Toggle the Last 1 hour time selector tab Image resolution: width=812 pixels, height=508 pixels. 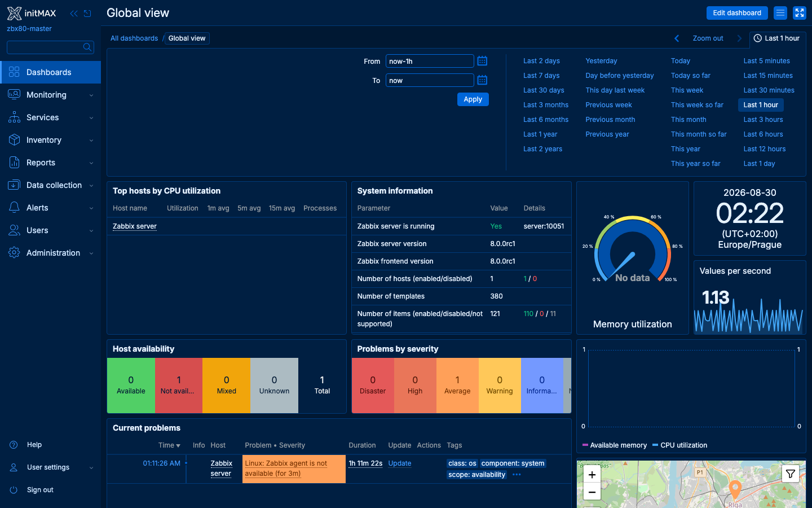777,38
